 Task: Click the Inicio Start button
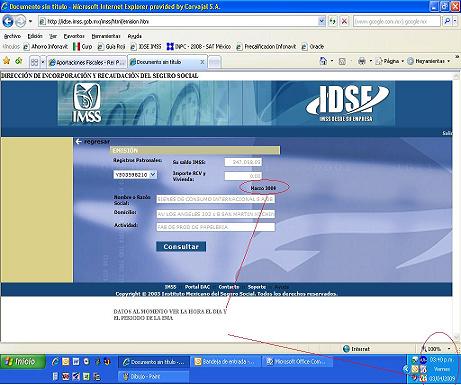point(23,361)
